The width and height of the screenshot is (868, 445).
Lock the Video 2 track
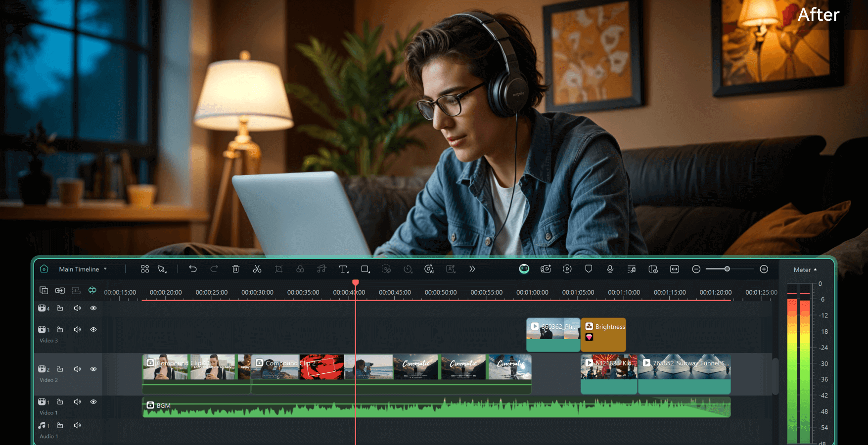coord(60,369)
